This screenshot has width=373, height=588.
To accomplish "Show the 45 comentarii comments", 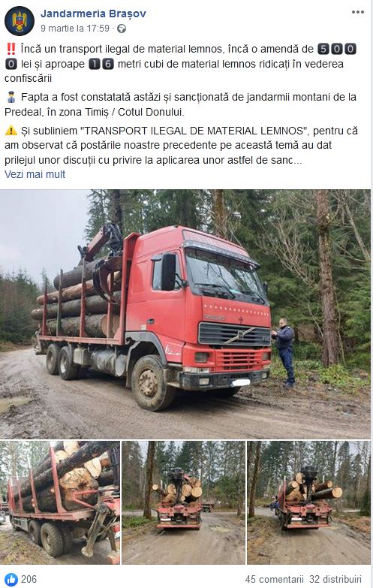I will click(274, 580).
